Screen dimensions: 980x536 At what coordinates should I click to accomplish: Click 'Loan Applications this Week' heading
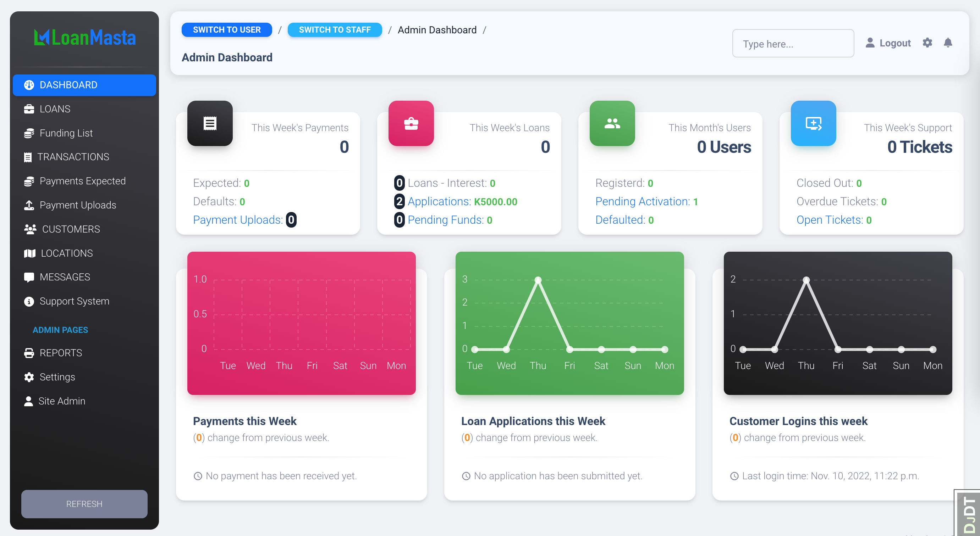coord(533,421)
